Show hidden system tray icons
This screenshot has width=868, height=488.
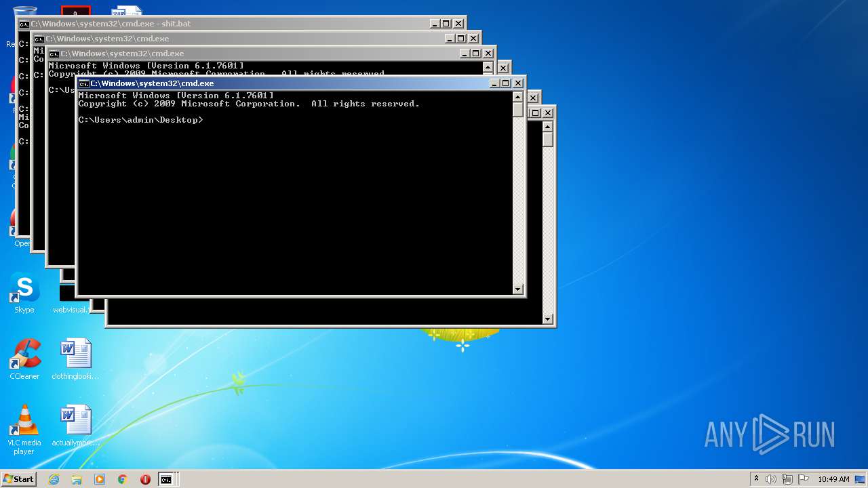click(756, 479)
